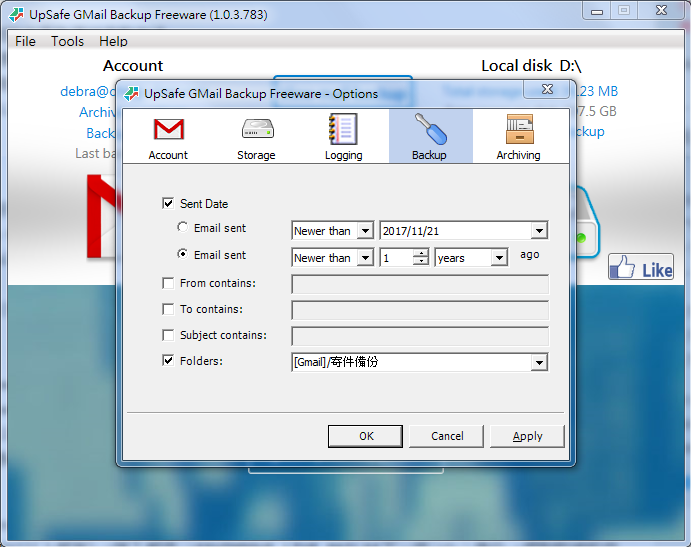Open the Help menu
The image size is (691, 547).
click(113, 41)
